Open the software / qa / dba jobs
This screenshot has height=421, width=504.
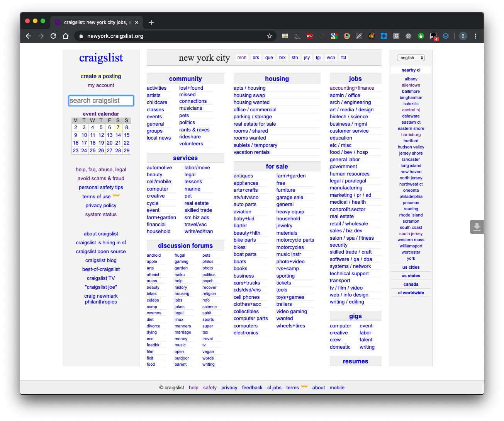(351, 259)
